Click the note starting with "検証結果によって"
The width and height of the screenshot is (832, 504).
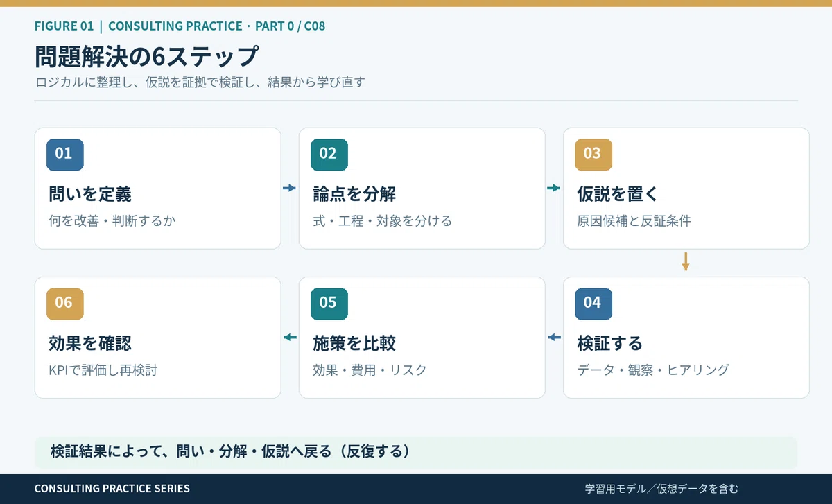coord(230,452)
